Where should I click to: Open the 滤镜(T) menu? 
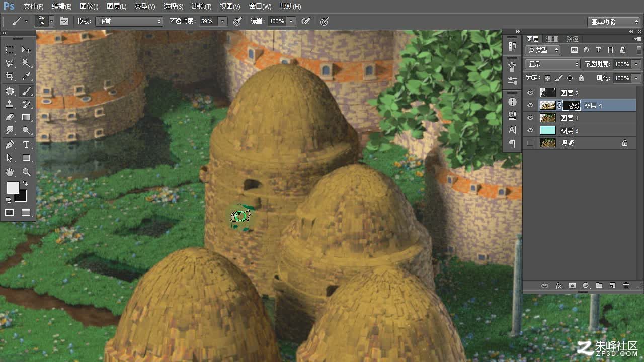202,7
